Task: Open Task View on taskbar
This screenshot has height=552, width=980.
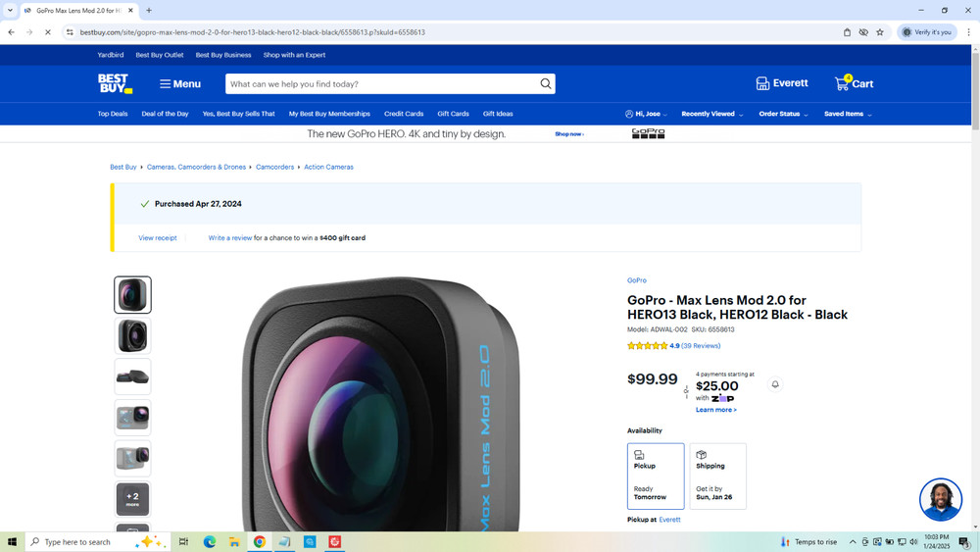Action: [183, 542]
